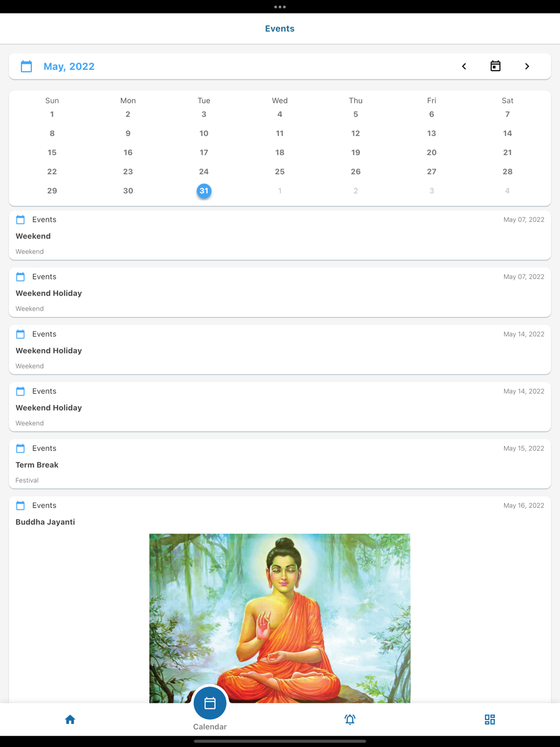
Task: Select greyed date 1 under Wed
Action: [280, 191]
